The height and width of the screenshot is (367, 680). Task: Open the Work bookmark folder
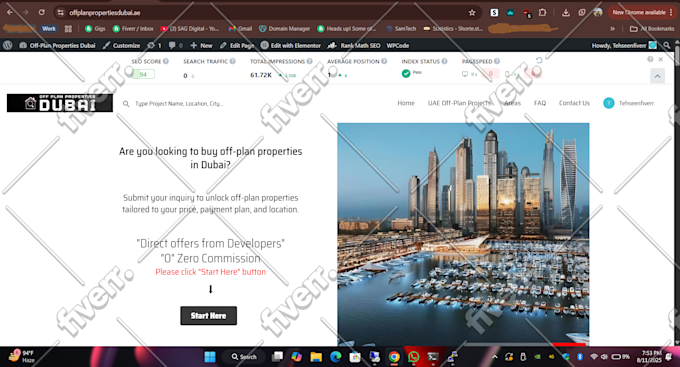pyautogui.click(x=49, y=29)
